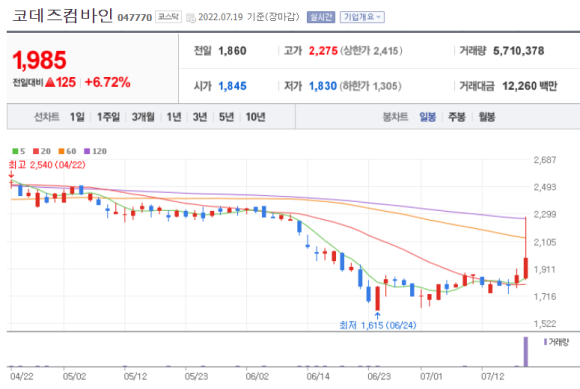Click the red 20-day moving average swatch
Viewport: 580px width, 389px height.
click(36, 151)
